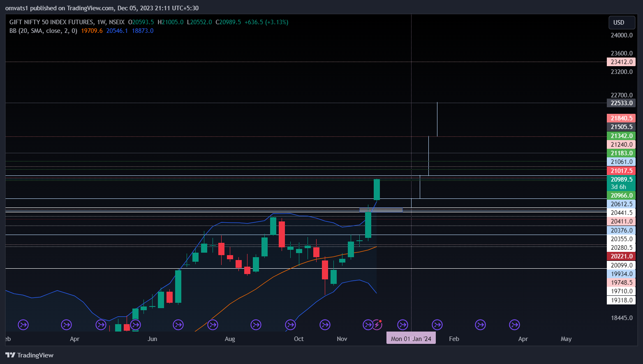
Task: Click the 20099.0 price label
Action: click(621, 265)
